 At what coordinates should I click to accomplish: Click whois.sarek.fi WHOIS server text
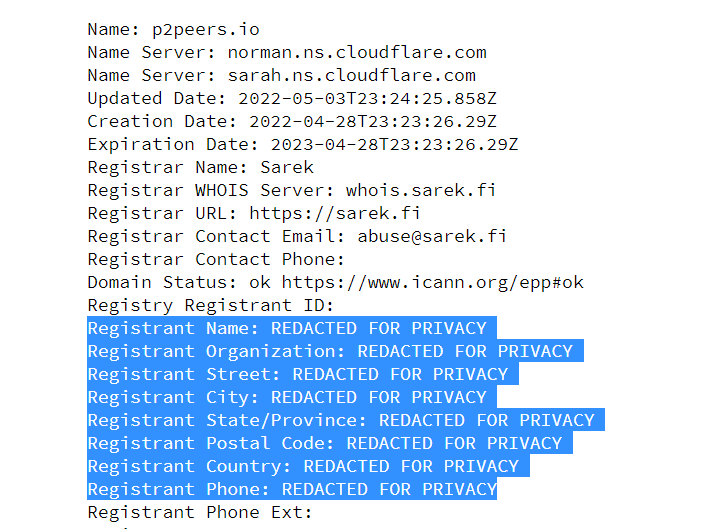tap(421, 190)
